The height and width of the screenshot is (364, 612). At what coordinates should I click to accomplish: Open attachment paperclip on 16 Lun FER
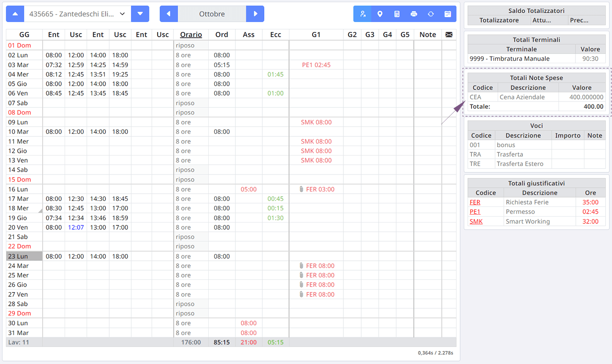(301, 189)
